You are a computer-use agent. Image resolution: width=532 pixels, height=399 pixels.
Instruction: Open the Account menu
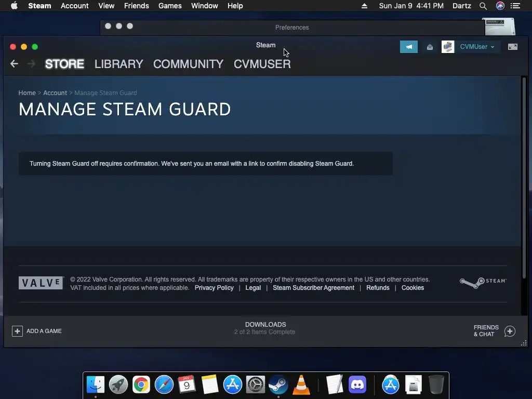pyautogui.click(x=74, y=6)
